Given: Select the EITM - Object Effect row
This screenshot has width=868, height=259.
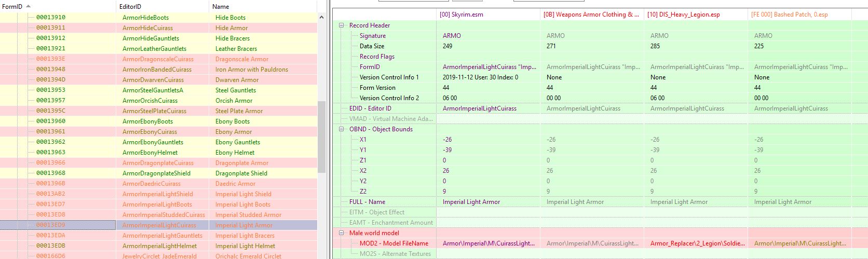Looking at the screenshot, I should tap(376, 212).
